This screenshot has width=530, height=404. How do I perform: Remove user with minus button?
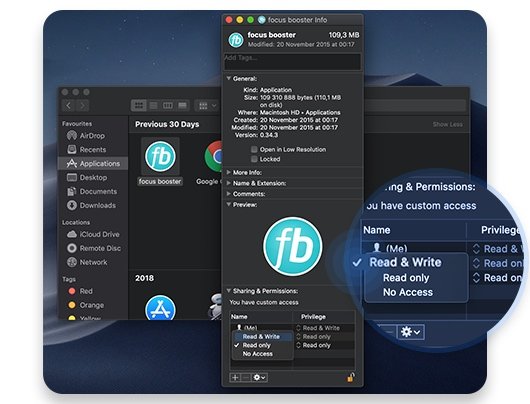(246, 377)
